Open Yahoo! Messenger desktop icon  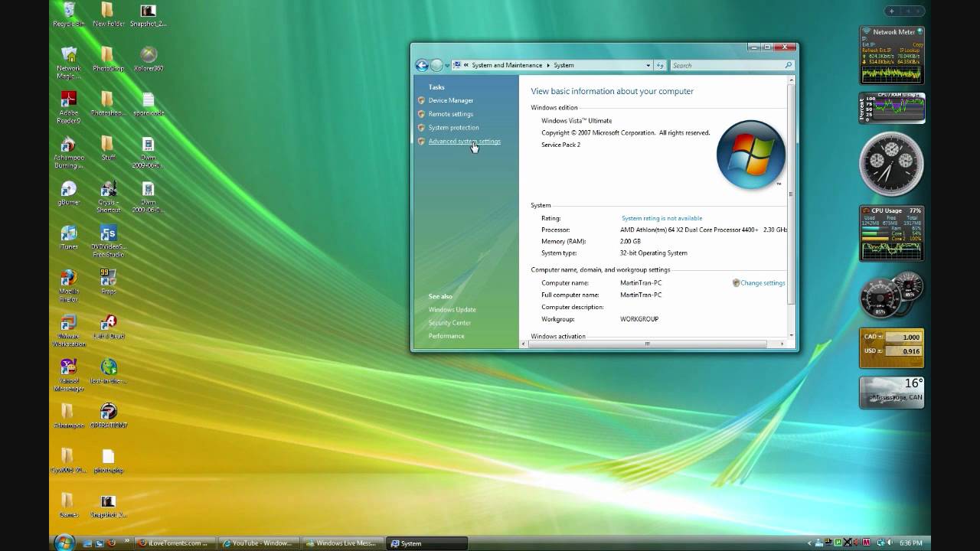[x=68, y=375]
